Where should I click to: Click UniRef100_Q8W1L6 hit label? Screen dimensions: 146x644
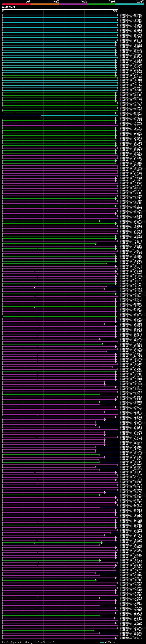(131, 30)
